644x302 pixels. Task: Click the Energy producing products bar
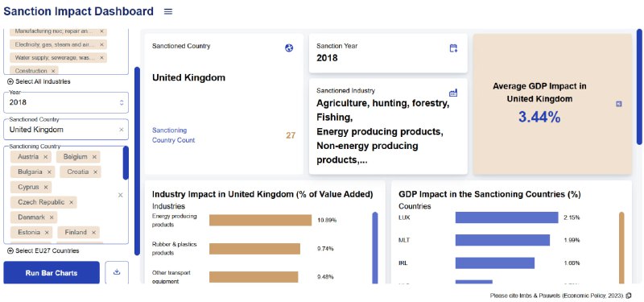[260, 220]
